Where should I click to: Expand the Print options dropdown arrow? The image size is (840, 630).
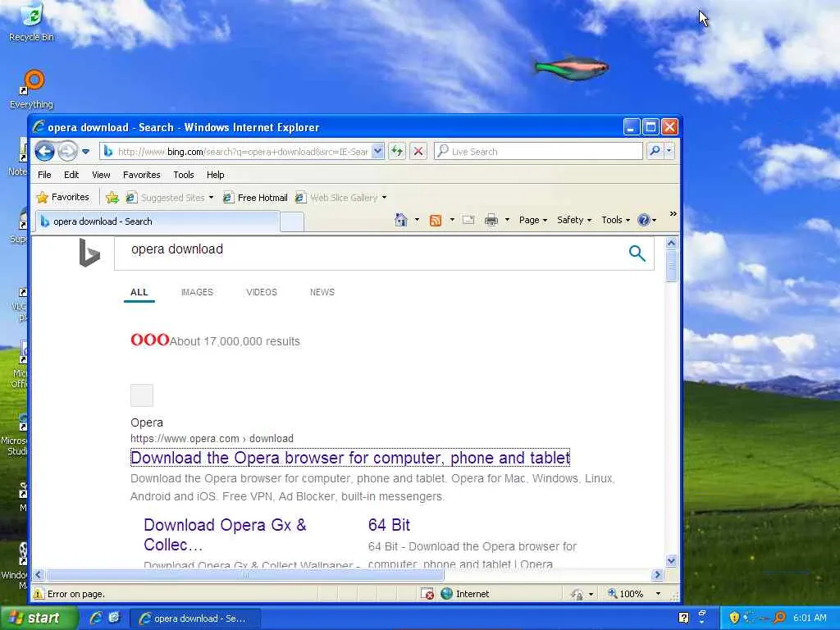pyautogui.click(x=507, y=220)
